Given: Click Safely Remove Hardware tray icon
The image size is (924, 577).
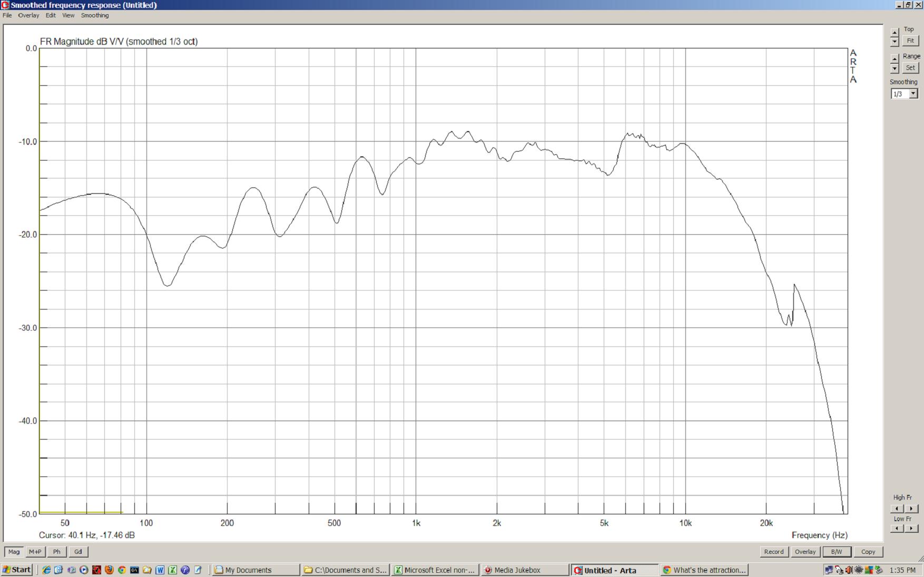Looking at the screenshot, I should (x=879, y=570).
